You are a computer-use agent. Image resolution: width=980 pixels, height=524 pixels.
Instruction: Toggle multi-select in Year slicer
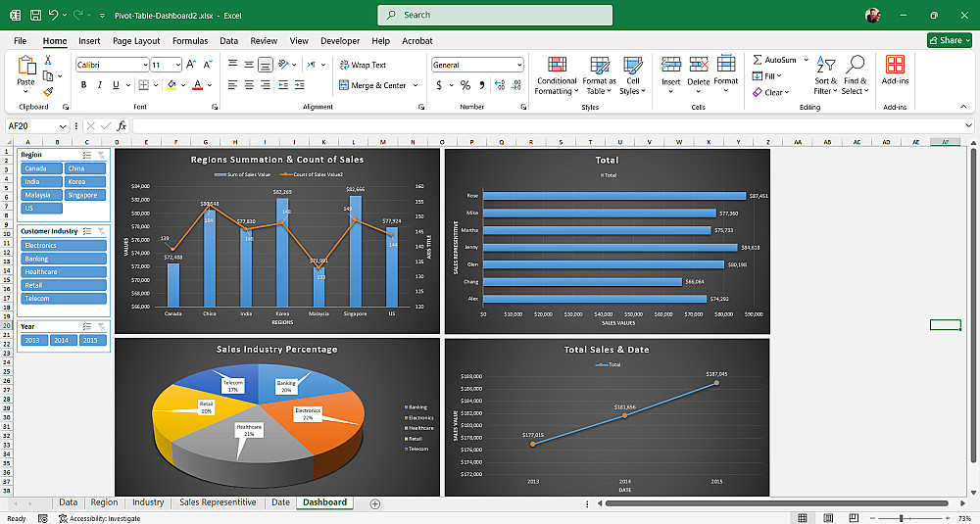tap(87, 326)
